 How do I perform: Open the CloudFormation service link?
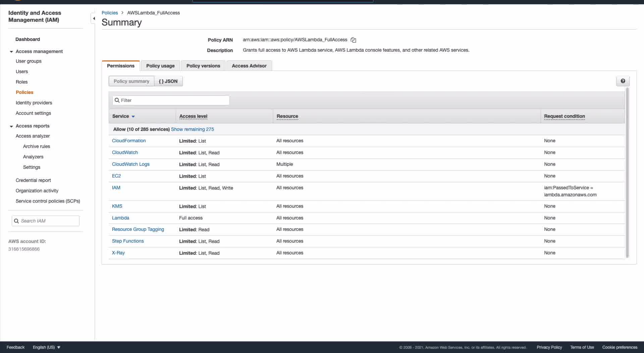[x=129, y=141]
